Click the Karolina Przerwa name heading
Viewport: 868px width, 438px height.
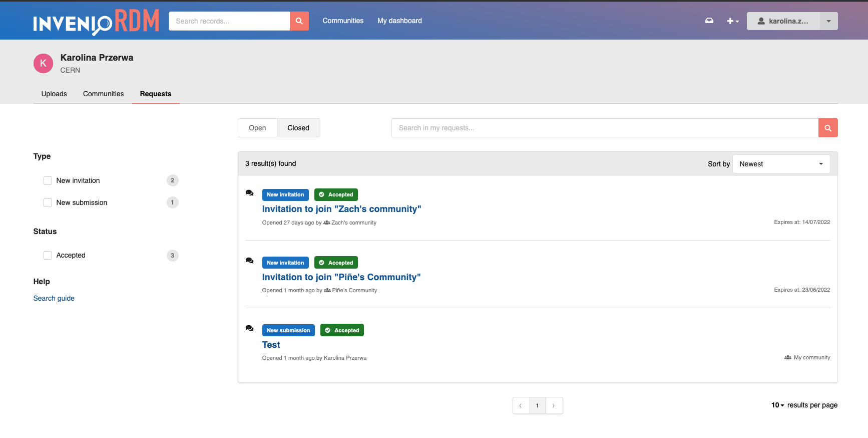point(97,58)
